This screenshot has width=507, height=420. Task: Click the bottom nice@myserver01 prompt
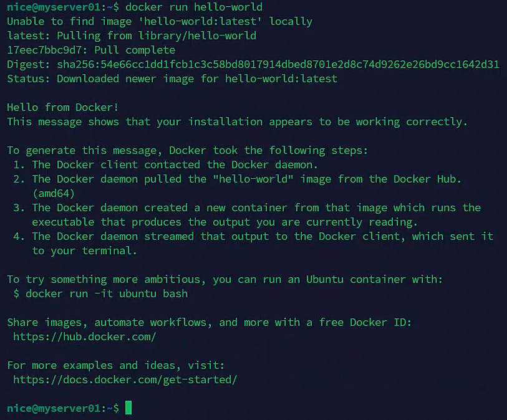click(63, 408)
